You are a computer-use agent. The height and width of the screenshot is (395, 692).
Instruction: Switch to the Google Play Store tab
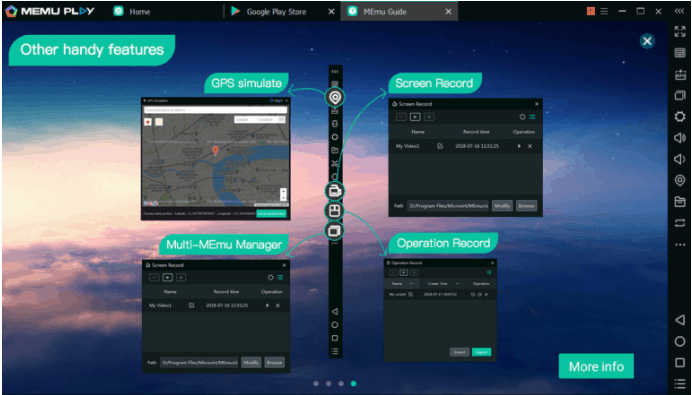pos(276,12)
